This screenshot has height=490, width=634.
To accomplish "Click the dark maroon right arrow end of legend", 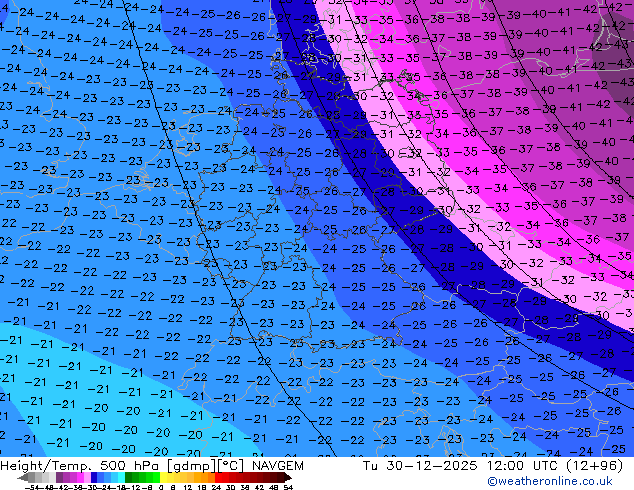I will (288, 478).
